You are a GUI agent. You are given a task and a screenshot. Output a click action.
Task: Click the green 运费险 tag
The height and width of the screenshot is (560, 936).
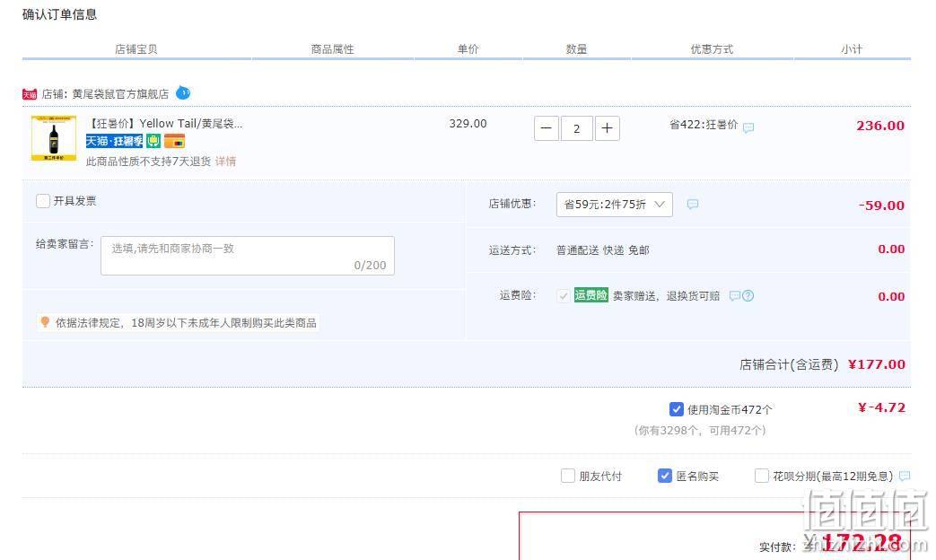coord(591,295)
